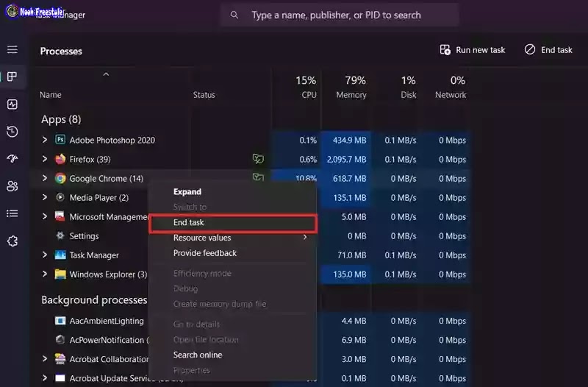Screen dimensions: 588x387
Task: Click the Google Chrome process icon
Action: pos(60,178)
